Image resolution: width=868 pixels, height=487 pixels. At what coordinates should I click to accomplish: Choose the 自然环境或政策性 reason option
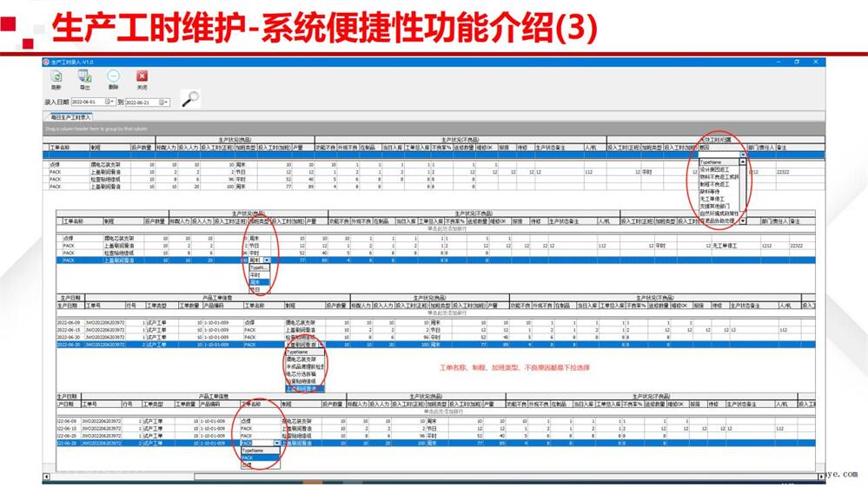(x=719, y=213)
